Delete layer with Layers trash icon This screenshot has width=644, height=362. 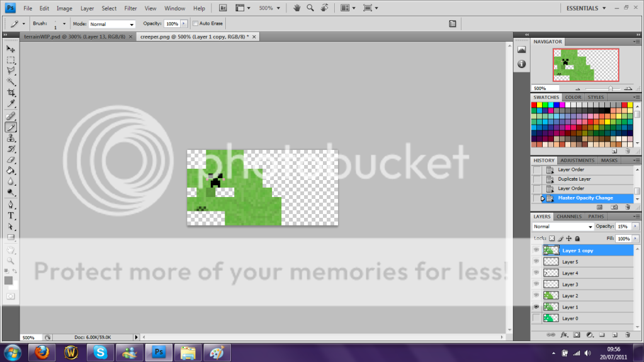tap(628, 335)
